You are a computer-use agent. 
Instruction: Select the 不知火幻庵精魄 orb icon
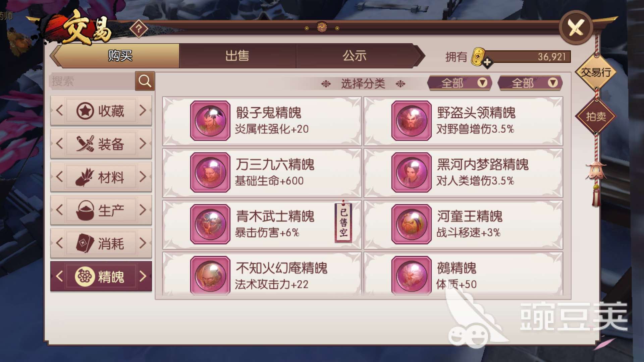tap(210, 276)
